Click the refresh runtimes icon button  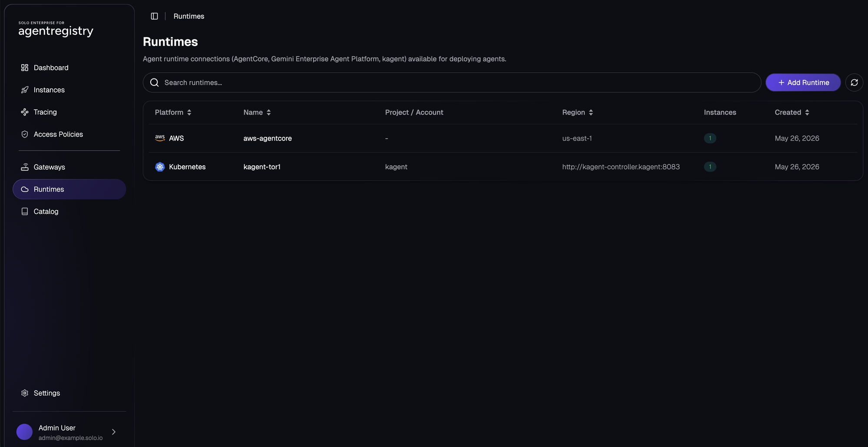(854, 82)
